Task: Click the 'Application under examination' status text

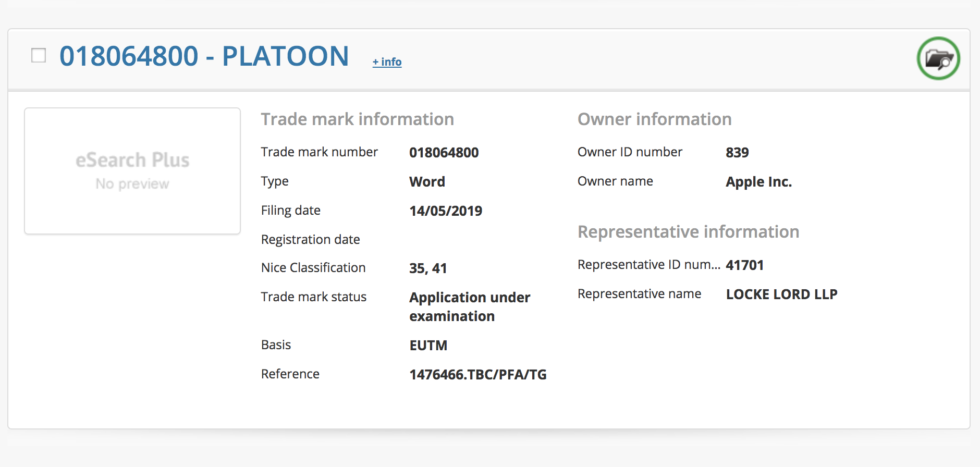Action: point(469,306)
